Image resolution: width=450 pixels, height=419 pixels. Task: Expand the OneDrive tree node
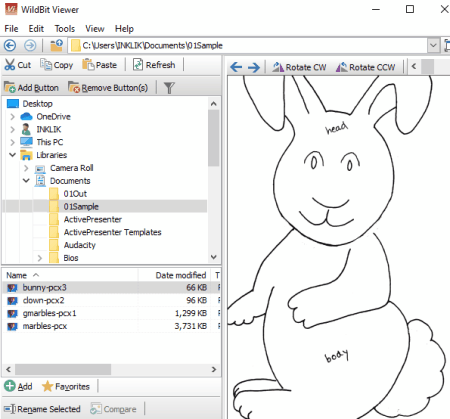pyautogui.click(x=12, y=117)
